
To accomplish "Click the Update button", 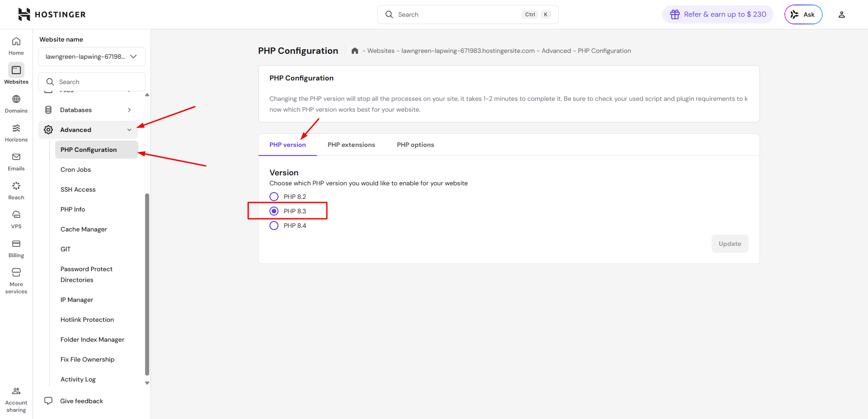I will tap(729, 244).
